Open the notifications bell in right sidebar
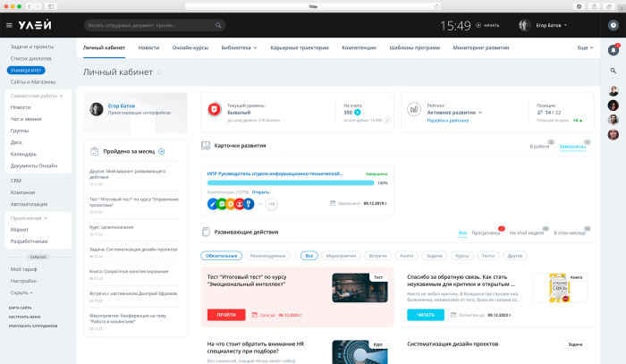 coord(613,50)
